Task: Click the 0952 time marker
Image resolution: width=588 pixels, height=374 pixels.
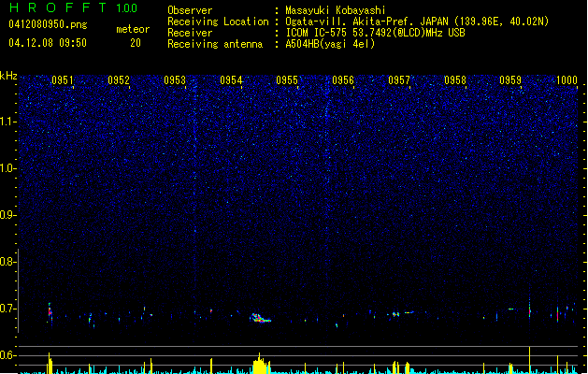Action: click(119, 79)
